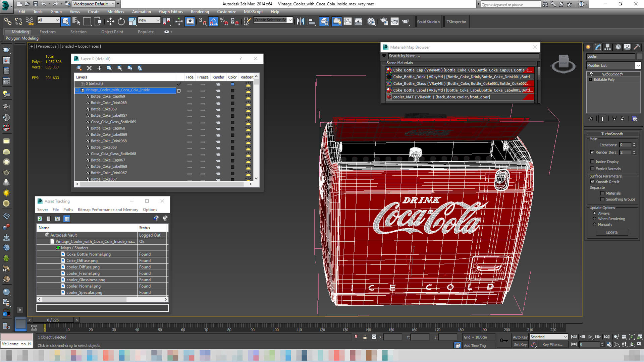Open the reference coordinate View dropdown
The width and height of the screenshot is (644, 362).
pyautogui.click(x=149, y=20)
